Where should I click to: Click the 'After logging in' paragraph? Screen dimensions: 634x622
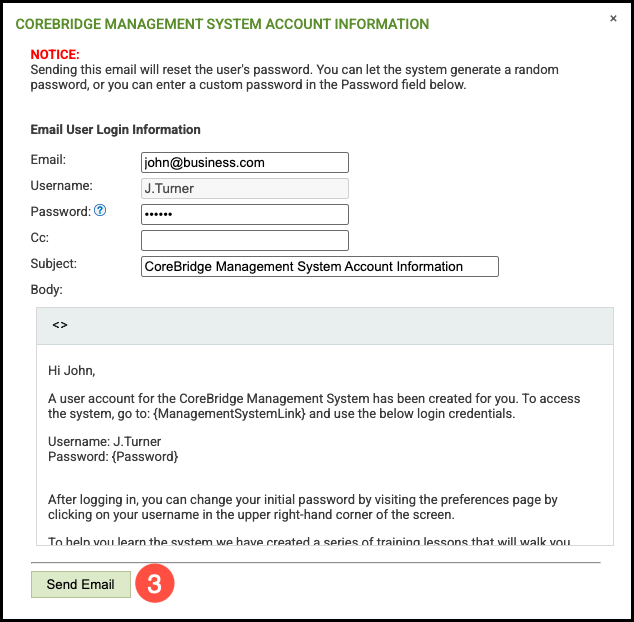pos(302,507)
